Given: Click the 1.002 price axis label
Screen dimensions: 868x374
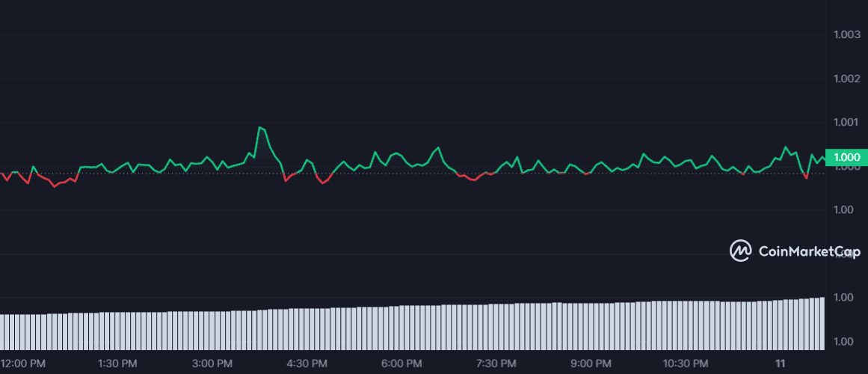Looking at the screenshot, I should [x=846, y=79].
